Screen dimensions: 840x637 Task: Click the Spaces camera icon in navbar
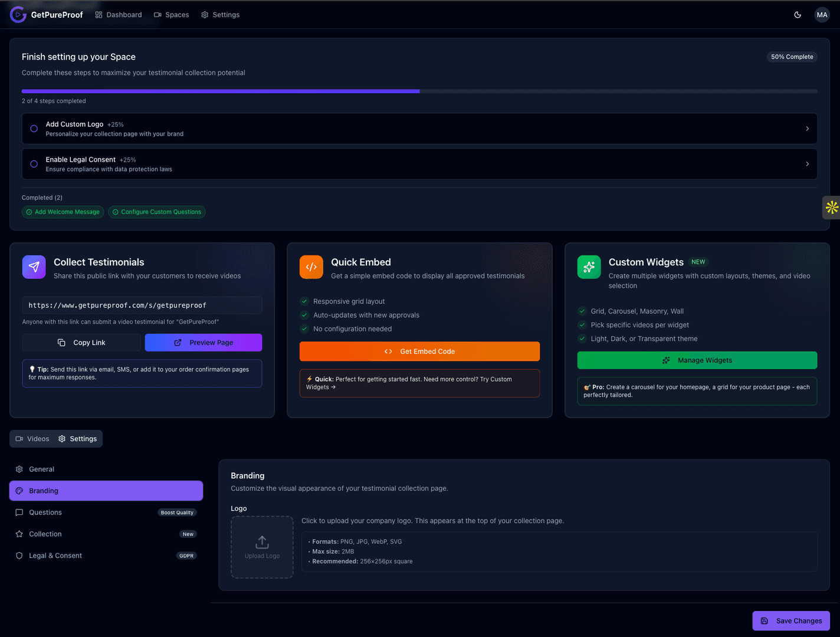[x=157, y=15]
